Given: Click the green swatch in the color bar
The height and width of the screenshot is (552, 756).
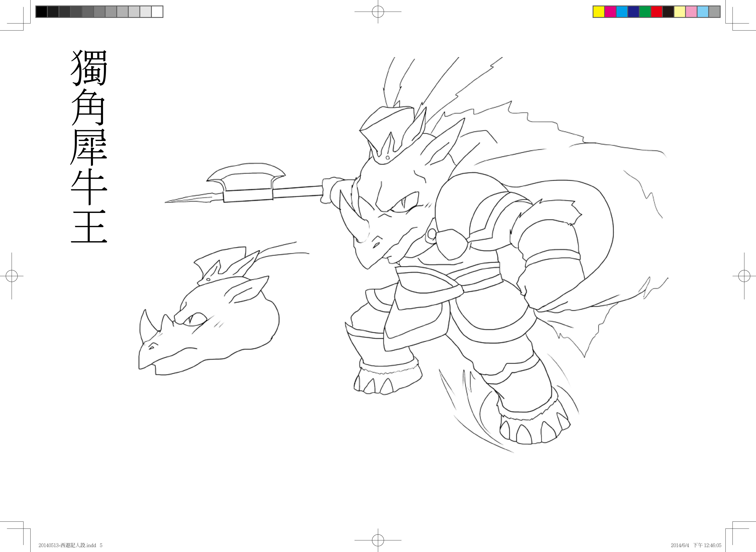Looking at the screenshot, I should [645, 12].
